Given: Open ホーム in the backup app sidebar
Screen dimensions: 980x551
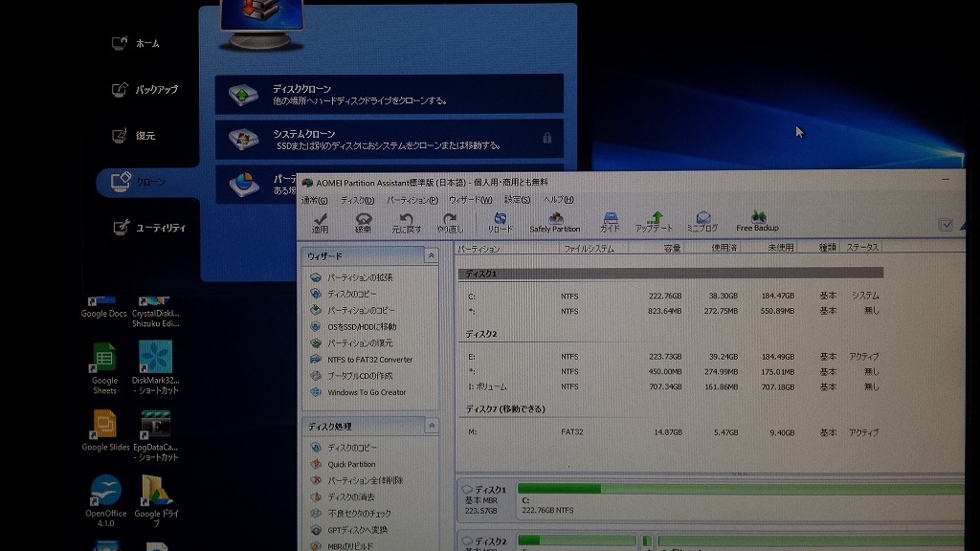Looking at the screenshot, I should click(x=136, y=43).
